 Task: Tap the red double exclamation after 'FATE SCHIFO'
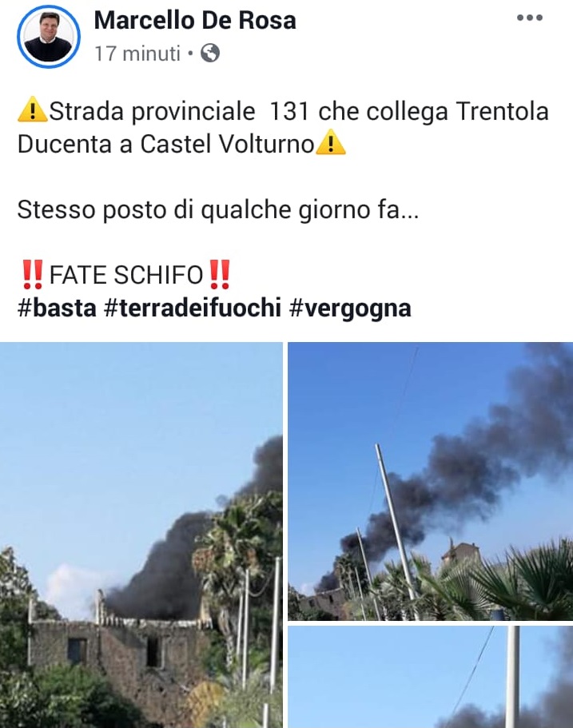219,274
